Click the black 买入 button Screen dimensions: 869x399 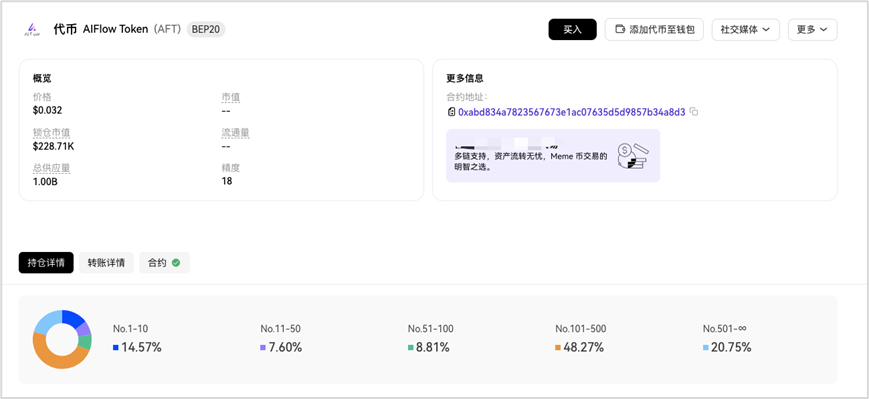[572, 29]
